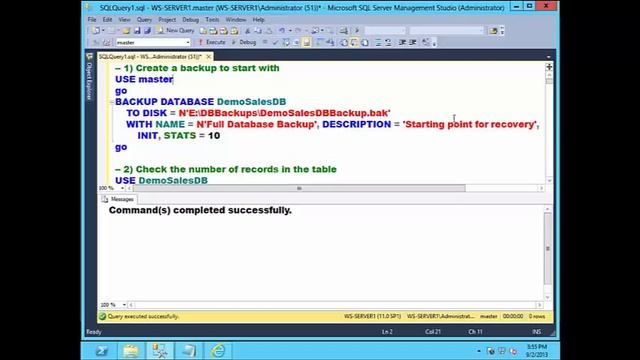The height and width of the screenshot is (360, 640).
Task: Open the File menu
Action: point(92,20)
